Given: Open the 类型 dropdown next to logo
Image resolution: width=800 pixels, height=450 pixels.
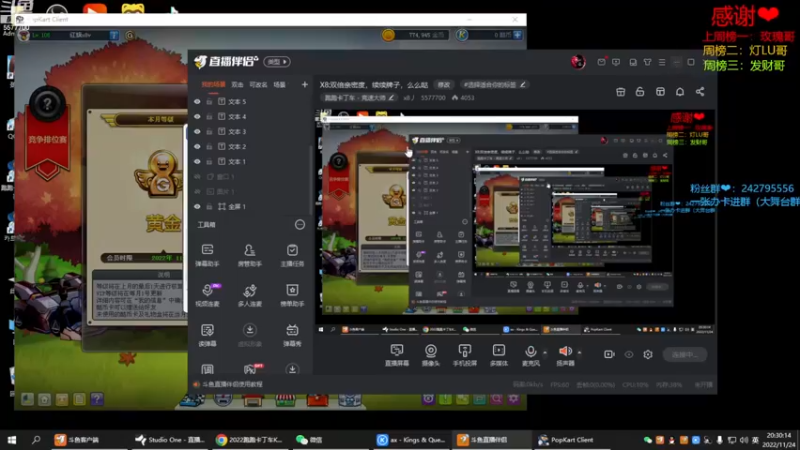Looking at the screenshot, I should click(277, 62).
